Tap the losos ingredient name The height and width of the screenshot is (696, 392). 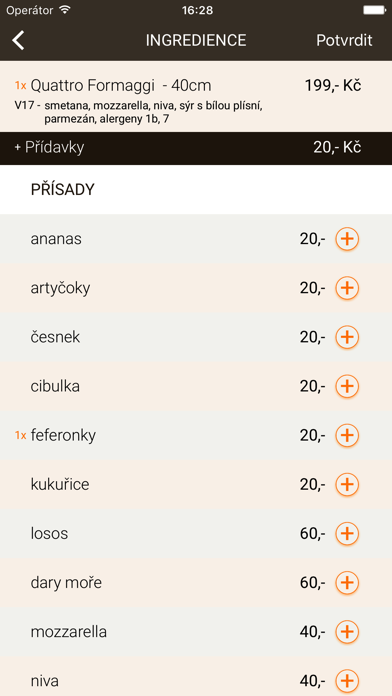click(49, 533)
